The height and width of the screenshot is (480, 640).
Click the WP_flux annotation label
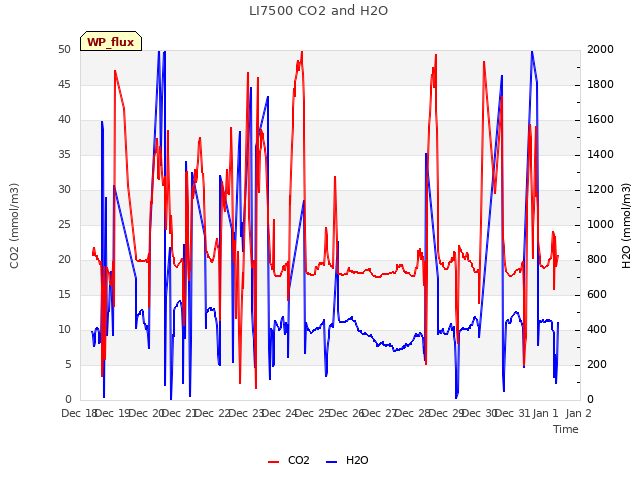(x=111, y=42)
